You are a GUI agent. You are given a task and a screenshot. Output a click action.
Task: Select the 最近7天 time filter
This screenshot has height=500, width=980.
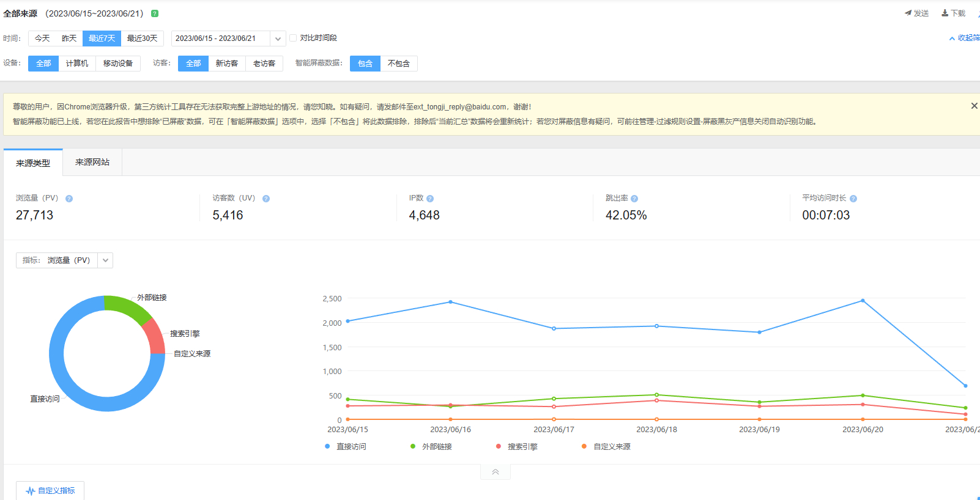click(x=102, y=39)
